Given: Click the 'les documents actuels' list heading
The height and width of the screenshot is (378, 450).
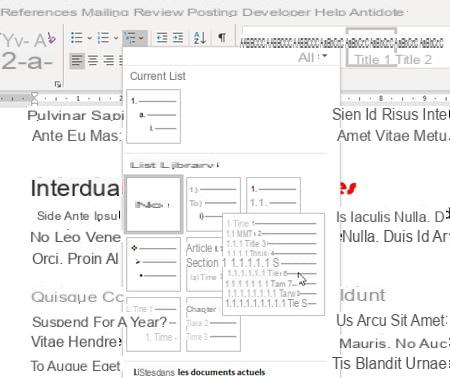Looking at the screenshot, I should click(221, 372).
